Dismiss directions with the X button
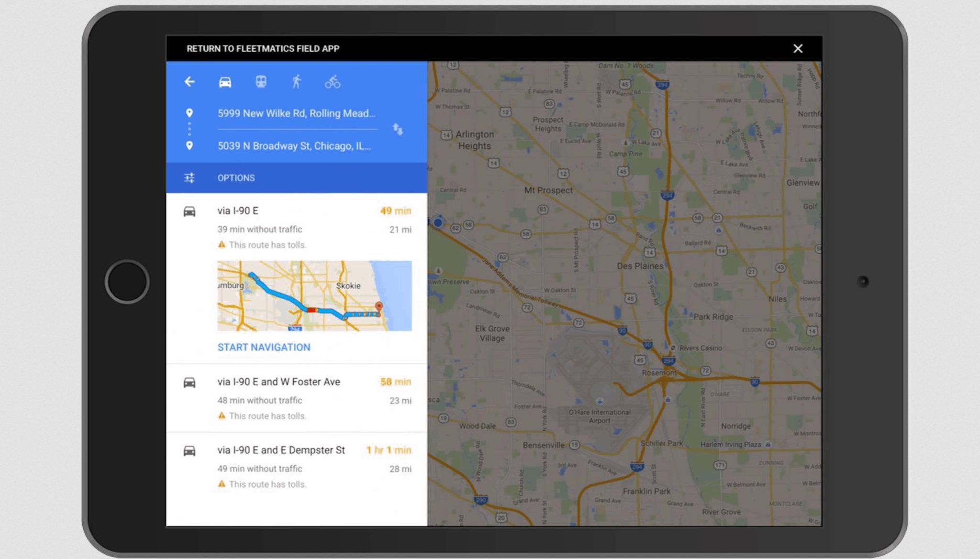This screenshot has width=980, height=559. pos(798,48)
